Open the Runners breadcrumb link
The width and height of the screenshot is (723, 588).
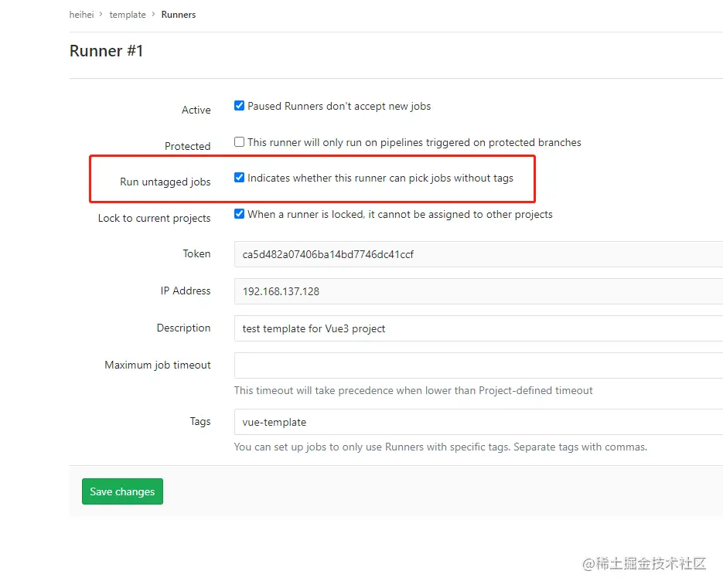click(179, 15)
